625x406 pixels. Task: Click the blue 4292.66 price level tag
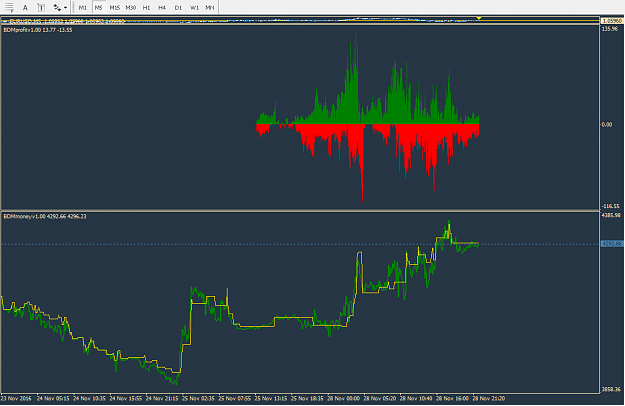click(612, 243)
